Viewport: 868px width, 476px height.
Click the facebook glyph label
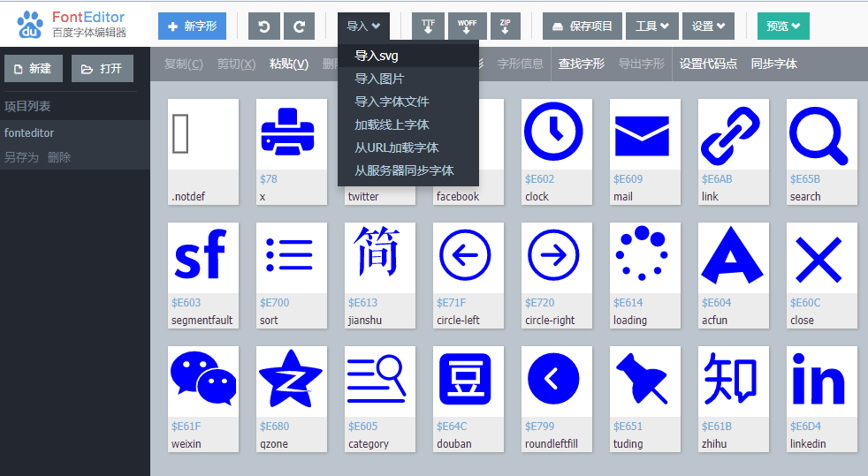[458, 196]
